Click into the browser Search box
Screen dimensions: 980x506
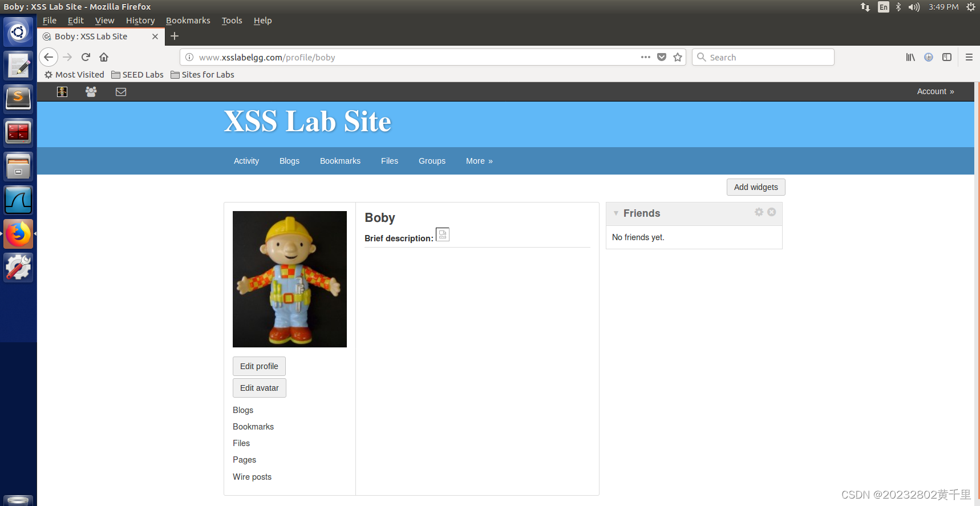pyautogui.click(x=763, y=57)
